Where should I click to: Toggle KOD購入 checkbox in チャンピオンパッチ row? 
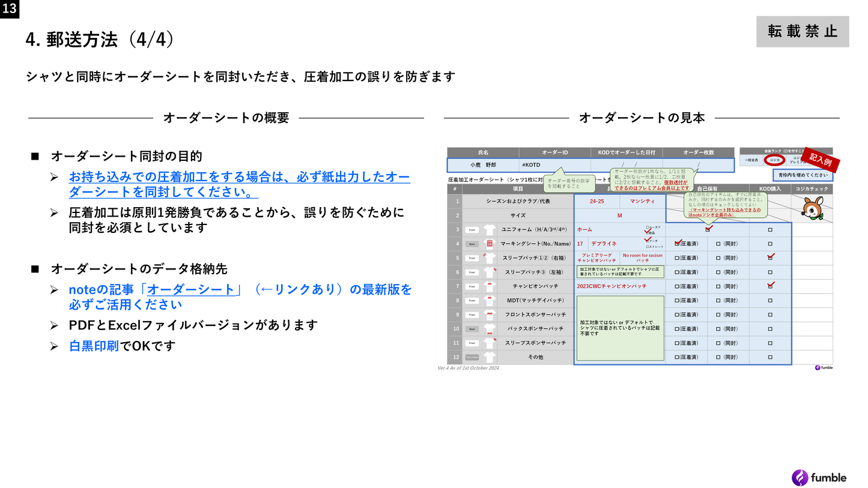771,285
